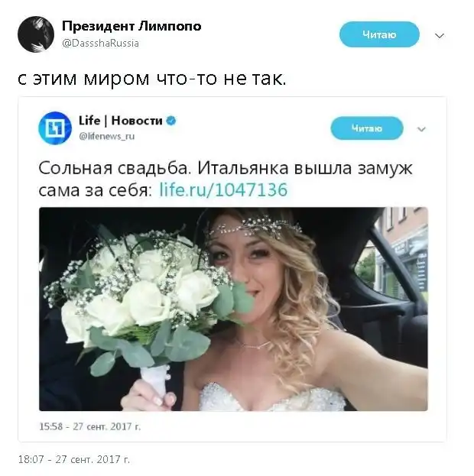Click the Life | Новости display name

tap(120, 121)
